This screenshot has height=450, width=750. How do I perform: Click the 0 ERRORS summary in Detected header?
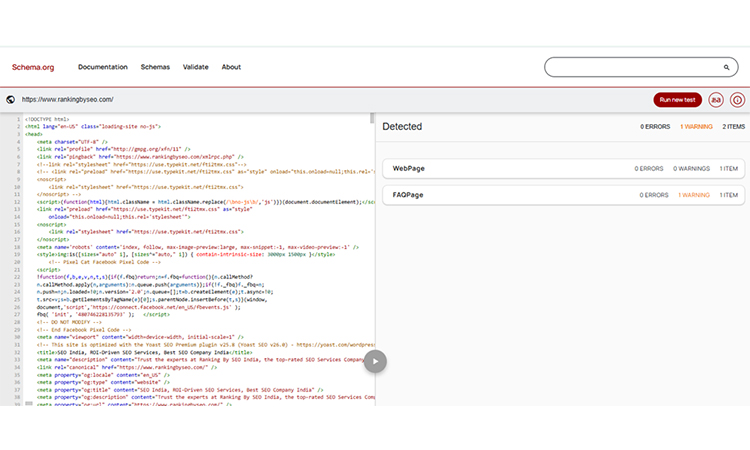(x=655, y=127)
